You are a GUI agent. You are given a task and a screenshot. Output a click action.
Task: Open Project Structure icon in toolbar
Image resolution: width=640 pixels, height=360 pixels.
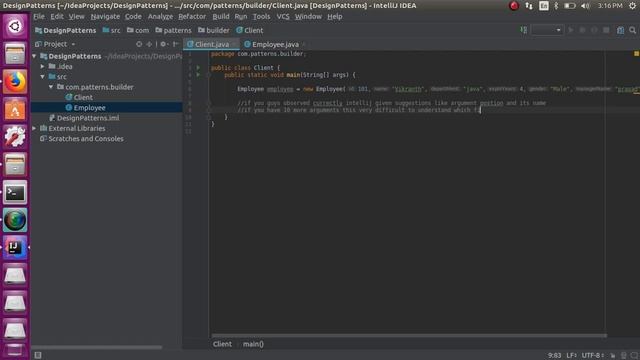[620, 30]
